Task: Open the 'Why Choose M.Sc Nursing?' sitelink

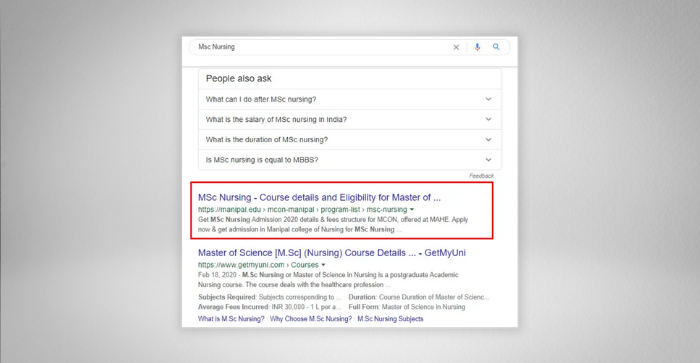Action: pos(311,319)
